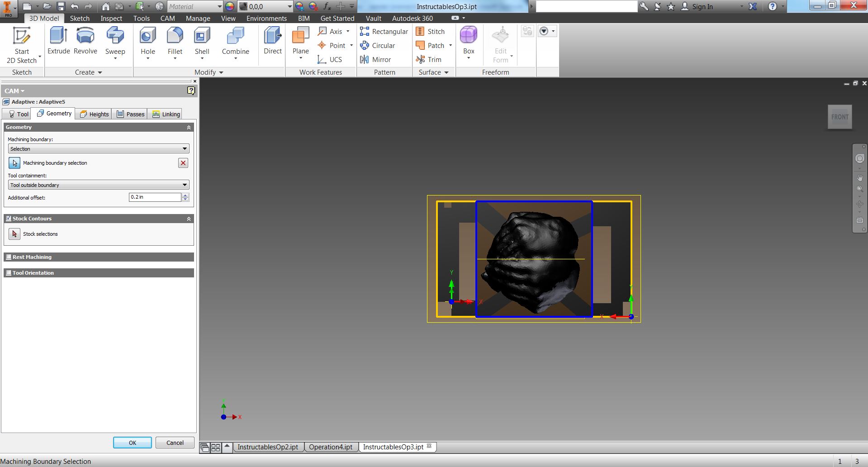Select the Sweep tool

point(115,43)
